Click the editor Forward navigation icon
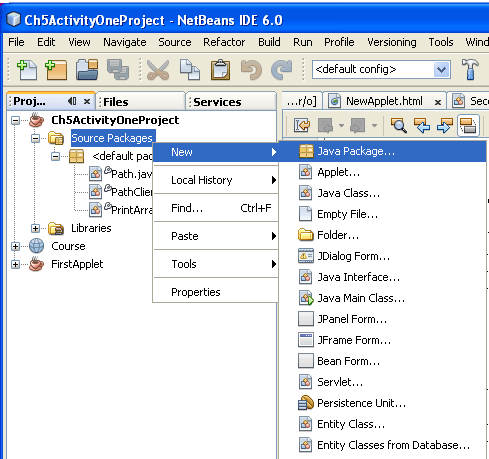The height and width of the screenshot is (459, 489). point(357,126)
